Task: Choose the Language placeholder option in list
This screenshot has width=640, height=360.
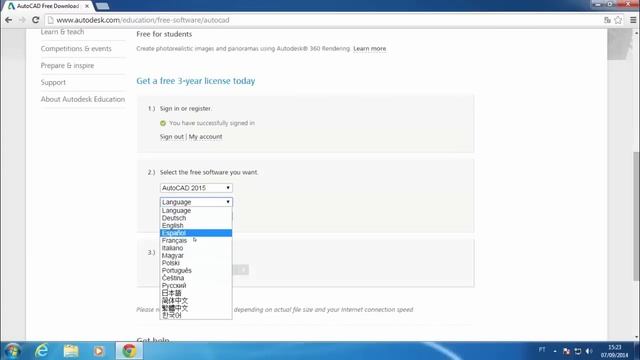Action: coord(196,211)
